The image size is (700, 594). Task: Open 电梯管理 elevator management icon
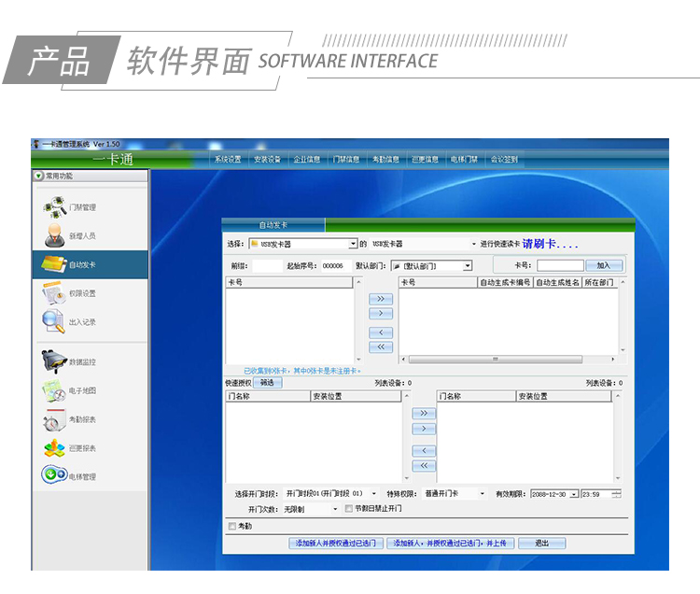pyautogui.click(x=54, y=474)
